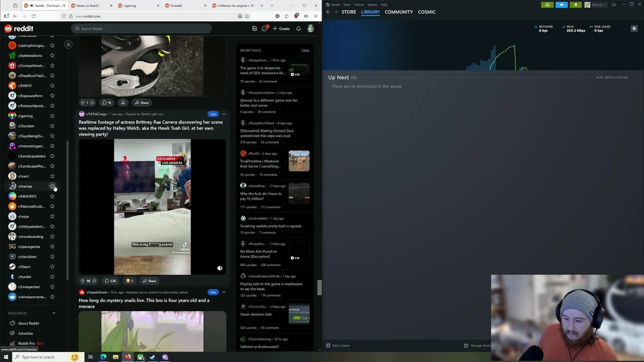Bookmark this page with star icon
This screenshot has width=644, height=362.
tap(247, 16)
